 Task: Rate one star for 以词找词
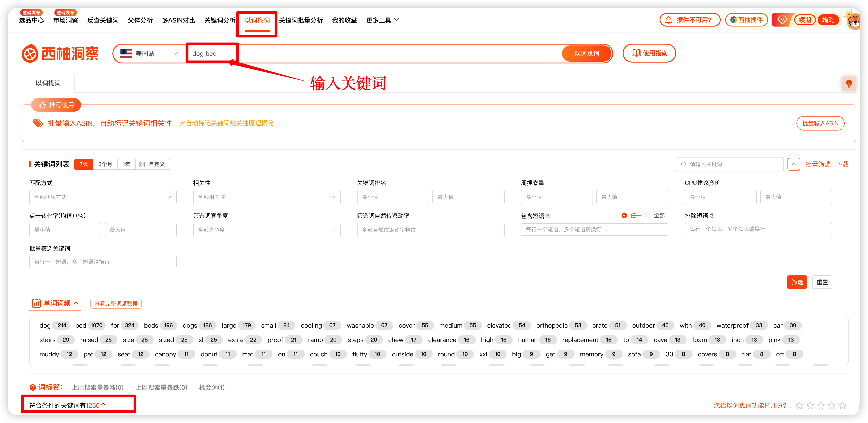click(x=799, y=405)
